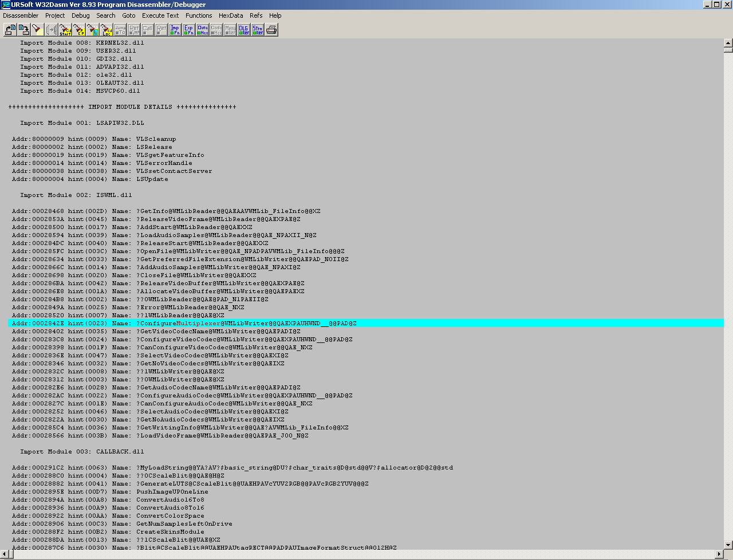Click the Code Hex toolbar icon
The image size is (733, 560).
click(216, 29)
